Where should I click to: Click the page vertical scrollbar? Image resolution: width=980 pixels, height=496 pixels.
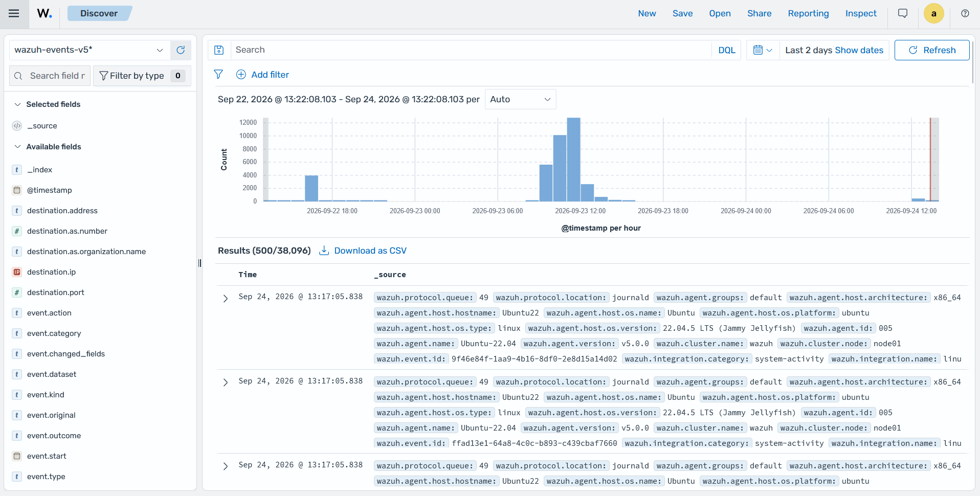click(973, 61)
